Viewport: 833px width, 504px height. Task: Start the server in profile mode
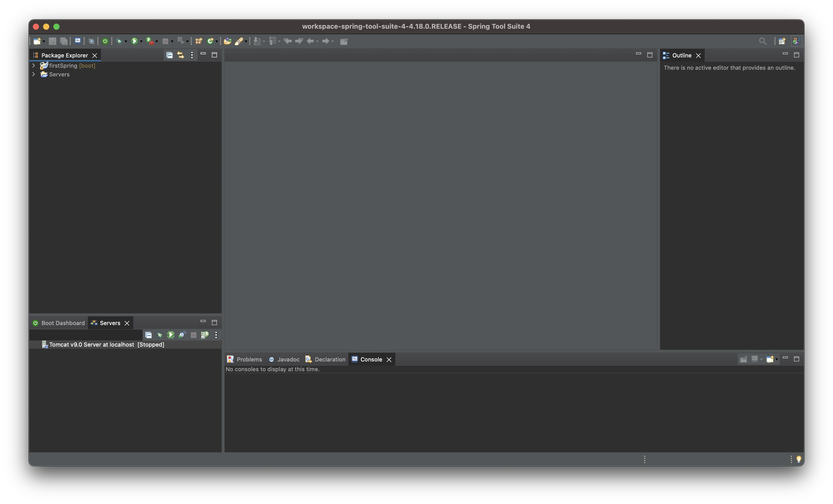tap(182, 335)
